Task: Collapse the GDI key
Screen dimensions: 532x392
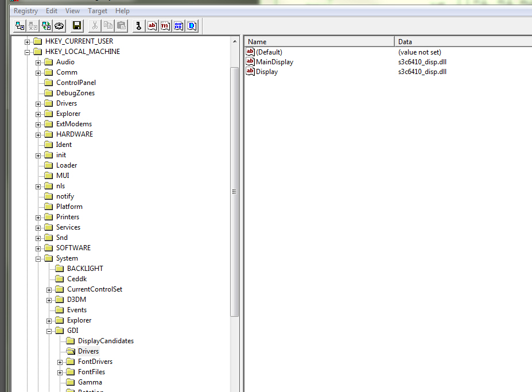Action: pos(49,331)
